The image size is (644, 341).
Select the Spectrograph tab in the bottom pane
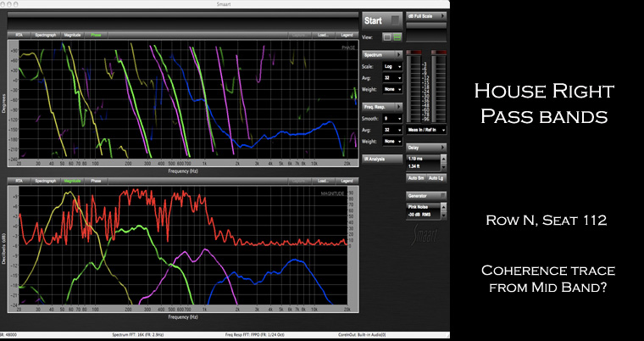click(x=45, y=181)
